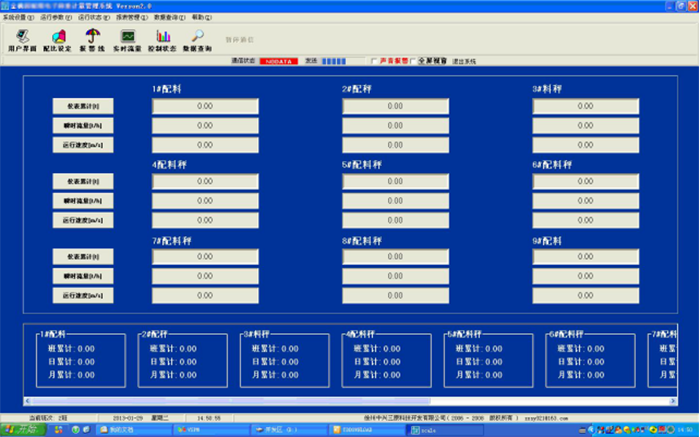The height and width of the screenshot is (437, 700).
Task: Click the 运行速度 button in the 7#配料秤 row
Action: coord(83,295)
